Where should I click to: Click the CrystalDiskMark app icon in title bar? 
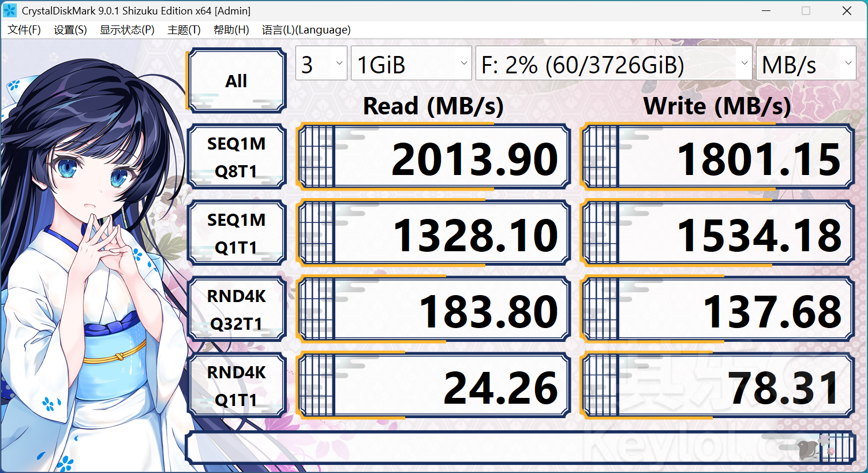tap(10, 10)
